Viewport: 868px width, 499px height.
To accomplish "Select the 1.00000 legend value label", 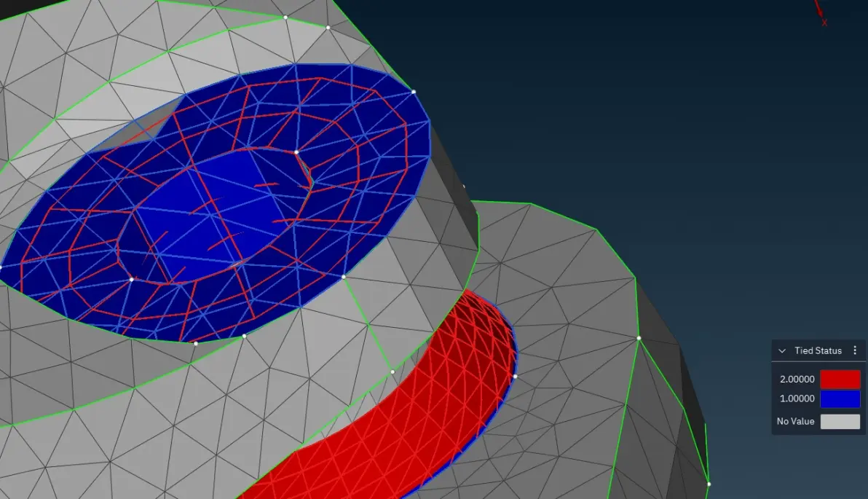I will coord(797,398).
